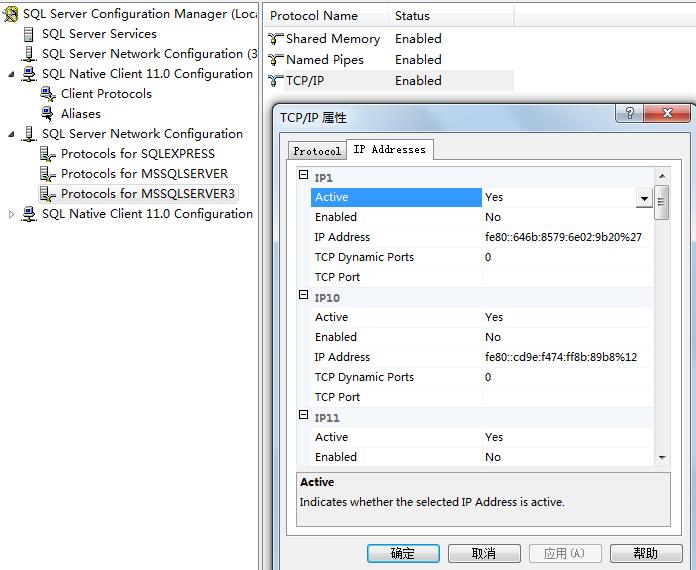696x570 pixels.
Task: Collapse the IP10 property group
Action: tap(304, 294)
